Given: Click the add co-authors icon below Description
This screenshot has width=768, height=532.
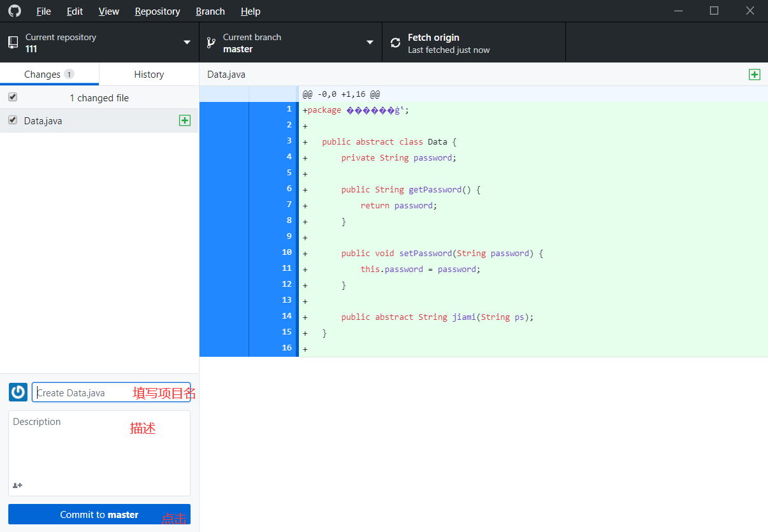Looking at the screenshot, I should (17, 485).
